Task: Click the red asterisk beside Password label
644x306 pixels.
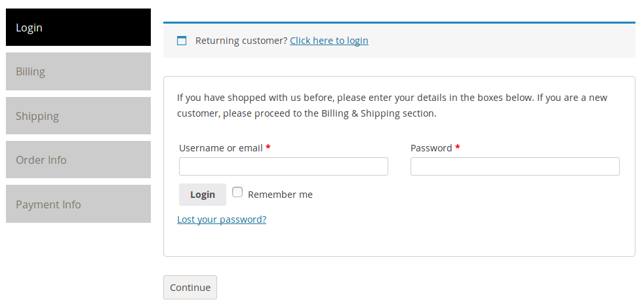Action: coord(458,148)
